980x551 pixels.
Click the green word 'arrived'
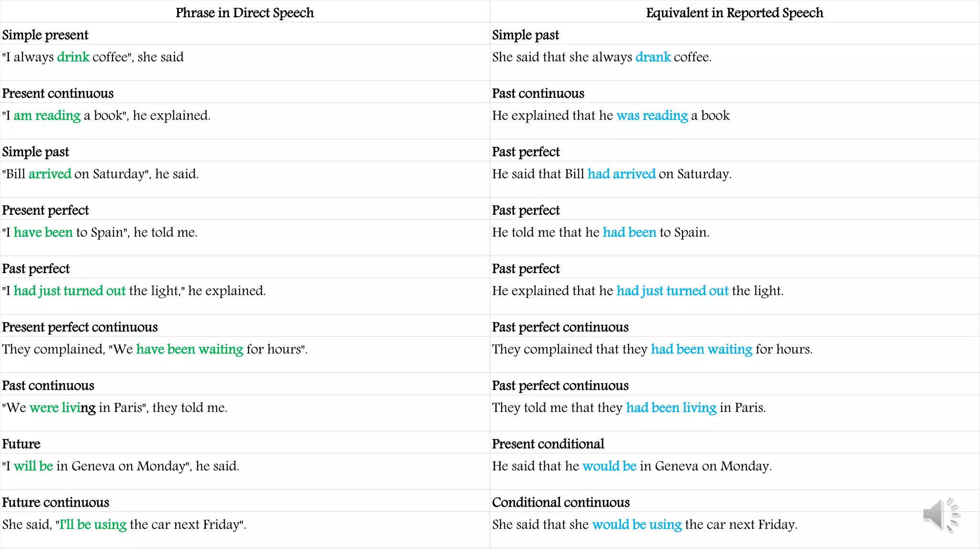click(50, 174)
